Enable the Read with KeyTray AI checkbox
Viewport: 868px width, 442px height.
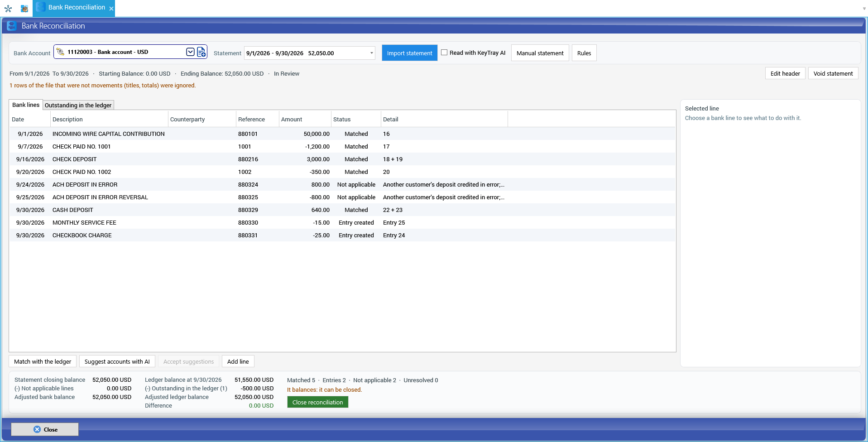pyautogui.click(x=444, y=53)
